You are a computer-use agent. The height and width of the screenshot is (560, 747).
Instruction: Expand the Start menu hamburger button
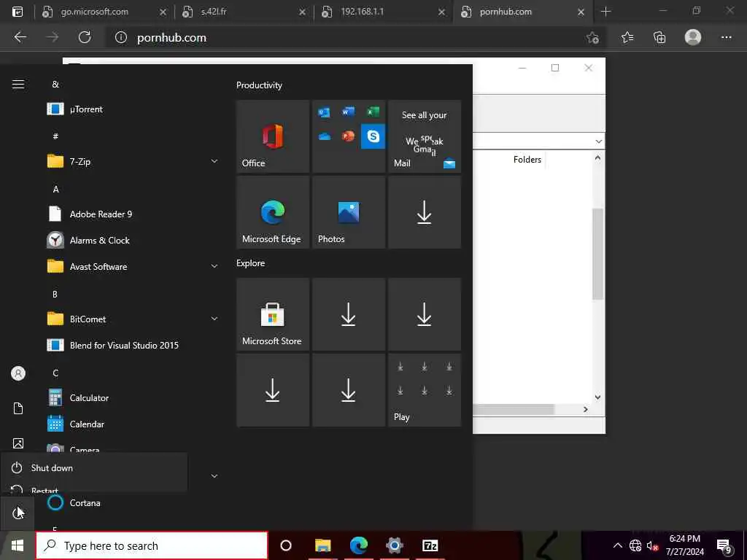click(x=18, y=85)
